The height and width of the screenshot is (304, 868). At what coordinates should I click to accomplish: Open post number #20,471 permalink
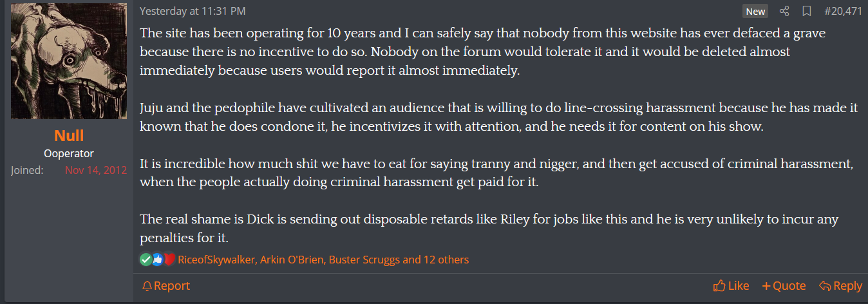(x=843, y=12)
